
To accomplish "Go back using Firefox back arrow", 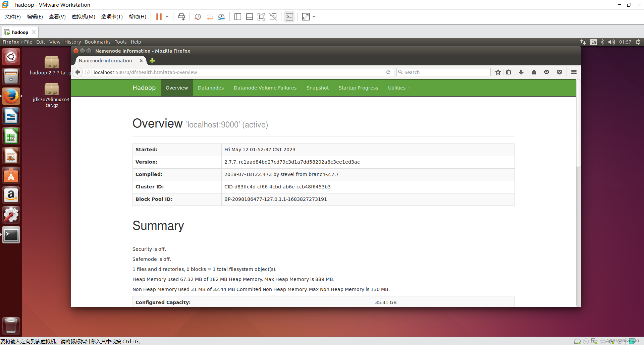I will click(77, 72).
